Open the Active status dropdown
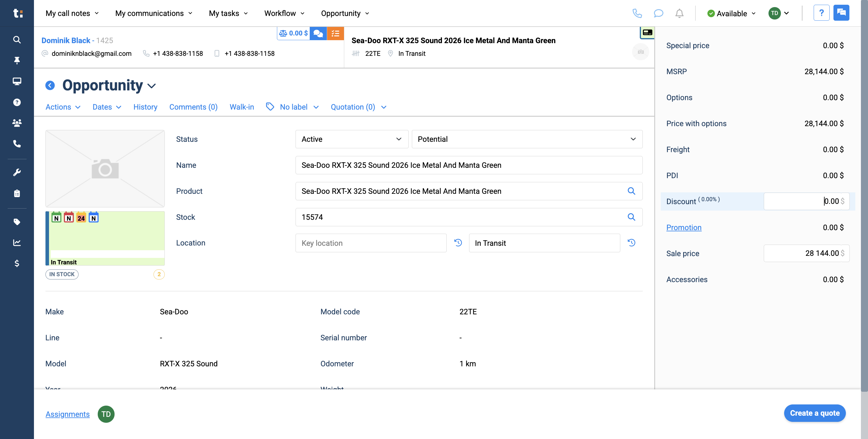 [x=351, y=139]
